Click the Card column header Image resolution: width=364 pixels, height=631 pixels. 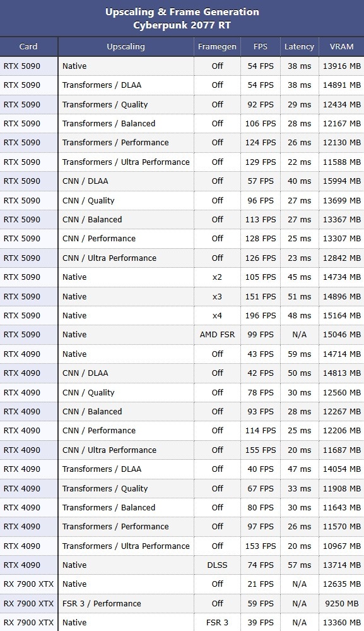[x=28, y=47]
